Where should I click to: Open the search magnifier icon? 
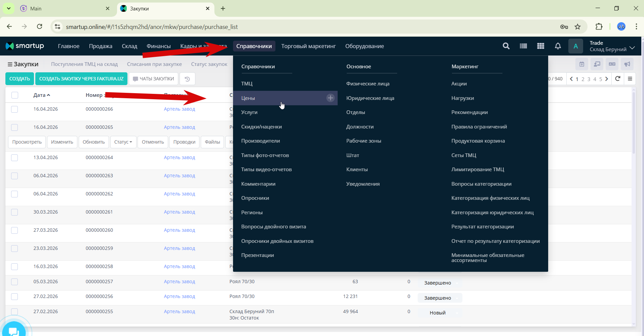point(506,46)
